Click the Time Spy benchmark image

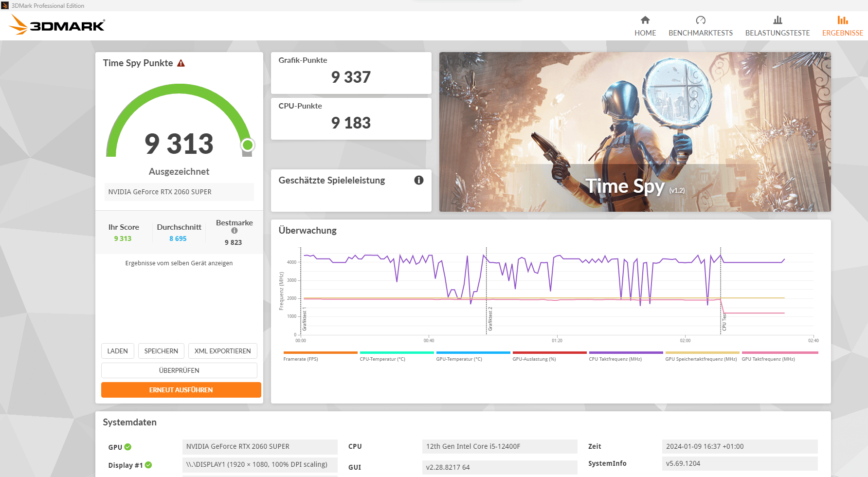click(x=635, y=132)
